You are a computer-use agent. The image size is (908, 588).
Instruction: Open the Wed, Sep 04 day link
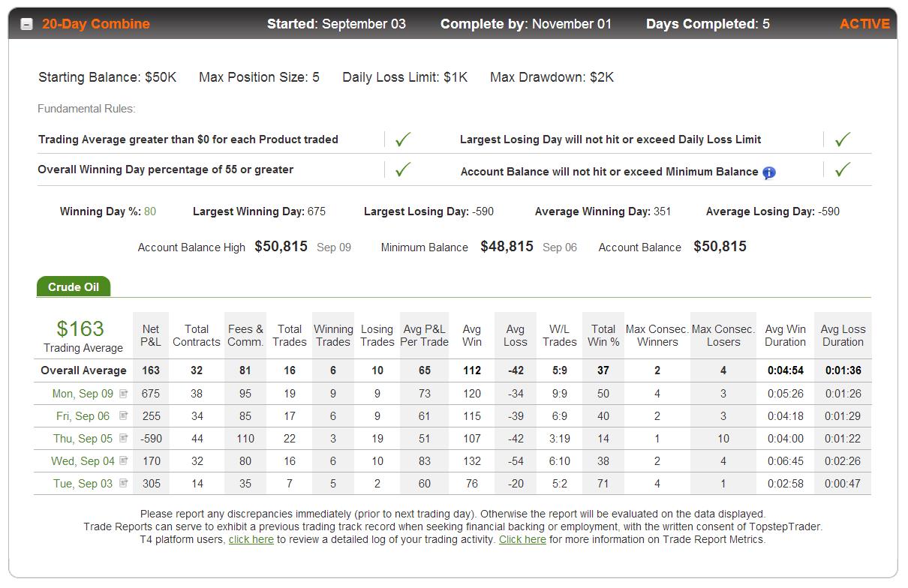pyautogui.click(x=83, y=461)
